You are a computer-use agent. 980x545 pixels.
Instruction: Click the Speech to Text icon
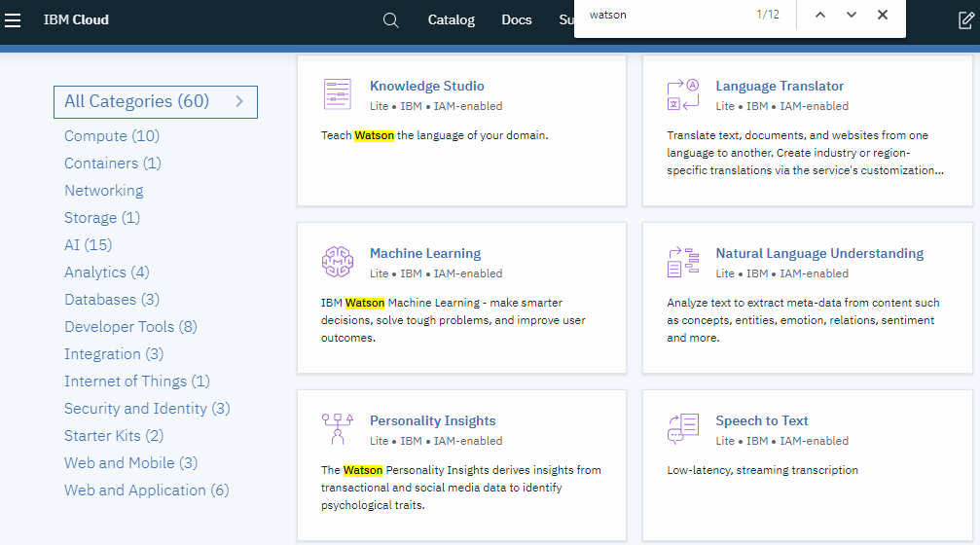click(683, 429)
